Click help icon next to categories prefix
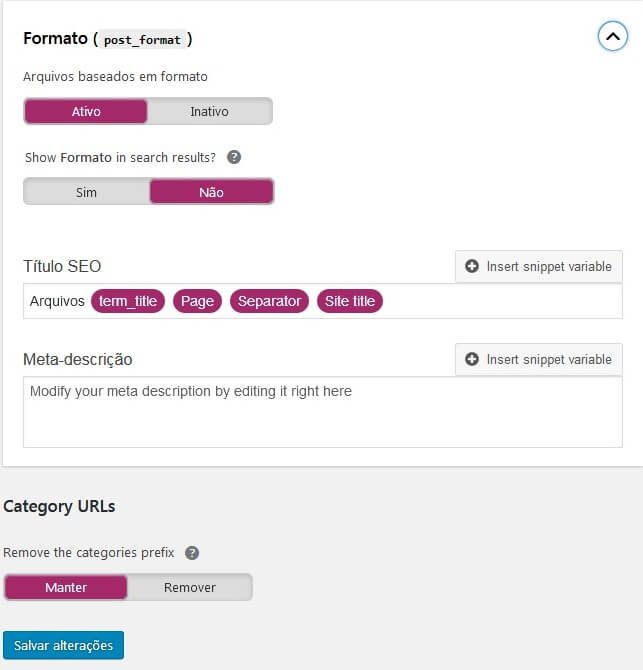The height and width of the screenshot is (670, 643). click(192, 553)
